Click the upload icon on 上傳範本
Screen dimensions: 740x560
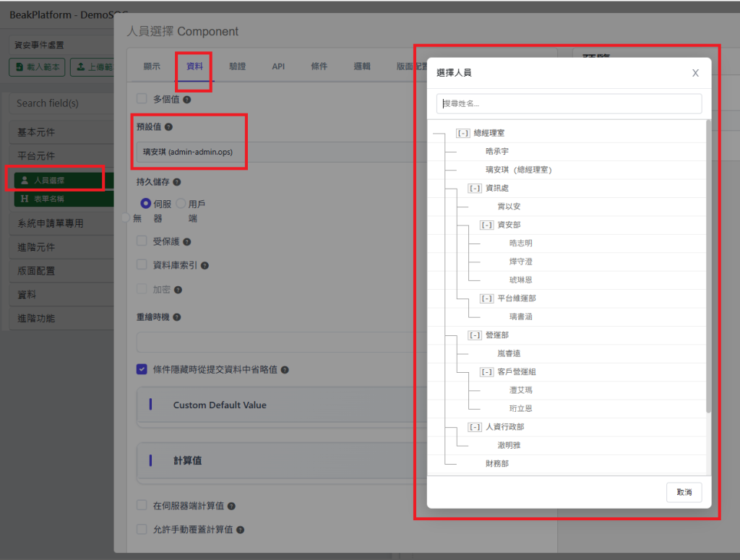(81, 67)
